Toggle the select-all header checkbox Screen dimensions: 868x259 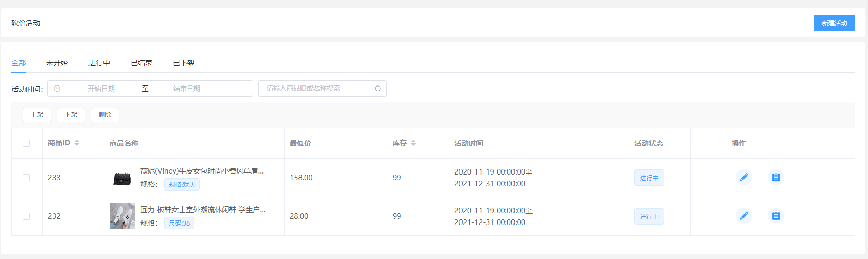[26, 143]
